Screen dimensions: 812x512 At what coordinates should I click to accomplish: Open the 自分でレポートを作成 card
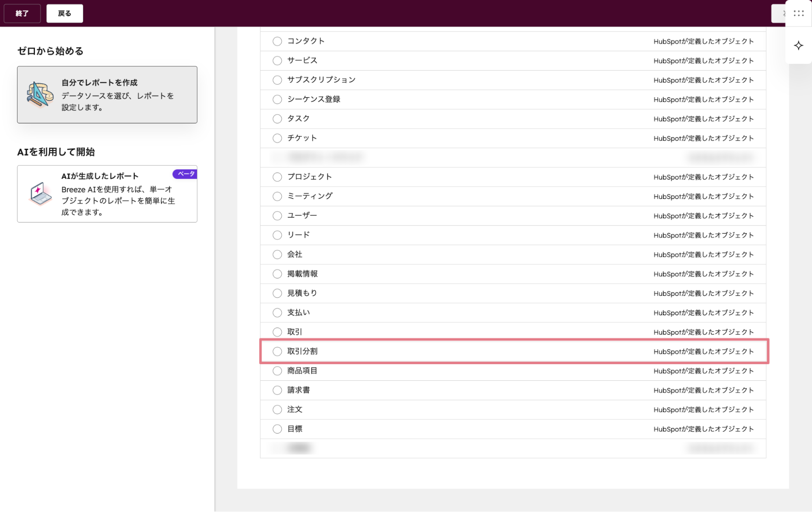(x=107, y=95)
